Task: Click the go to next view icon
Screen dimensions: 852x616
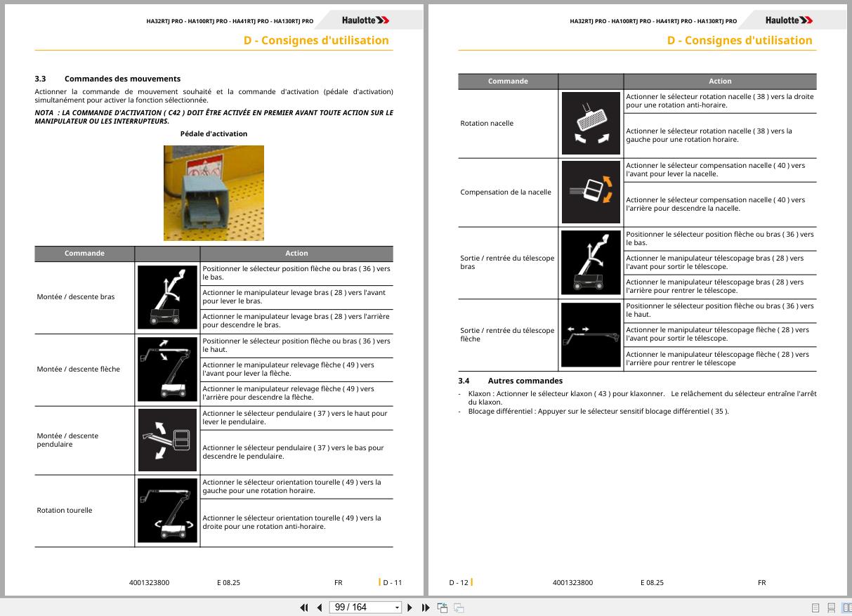Action: (x=459, y=608)
